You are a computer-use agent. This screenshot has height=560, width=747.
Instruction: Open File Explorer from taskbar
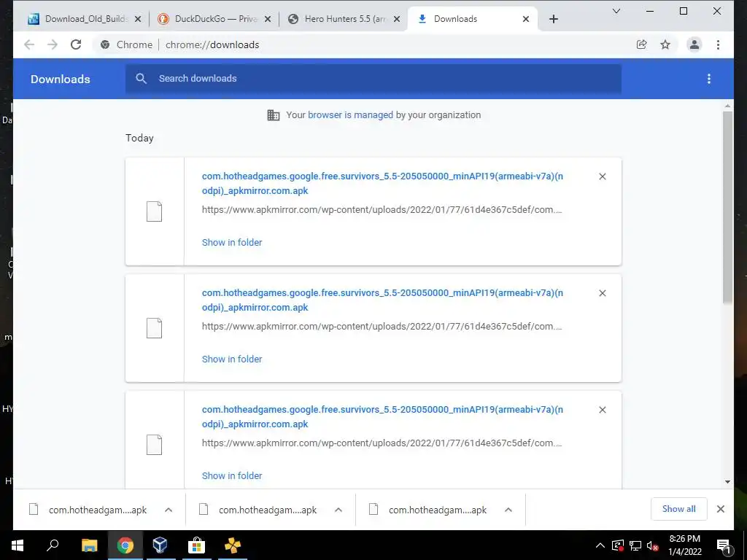pos(89,545)
